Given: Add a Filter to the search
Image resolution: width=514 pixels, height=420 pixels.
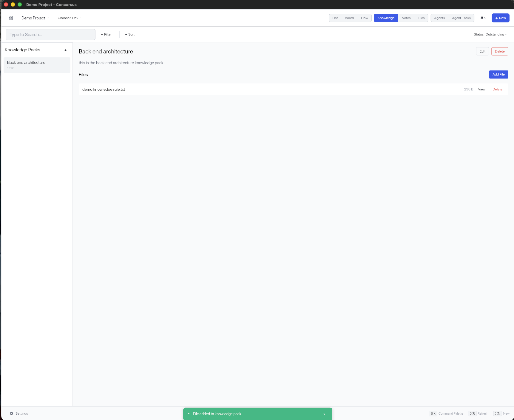Looking at the screenshot, I should click(106, 34).
